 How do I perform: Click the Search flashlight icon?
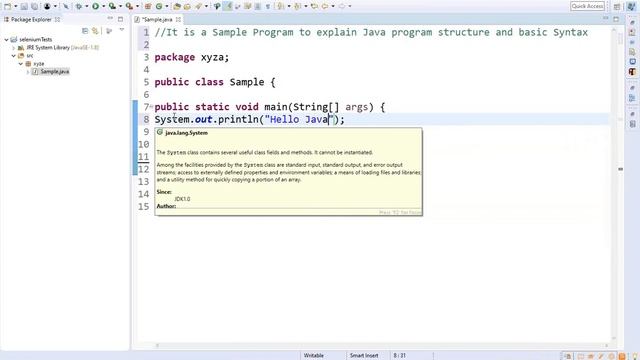pyautogui.click(x=198, y=6)
